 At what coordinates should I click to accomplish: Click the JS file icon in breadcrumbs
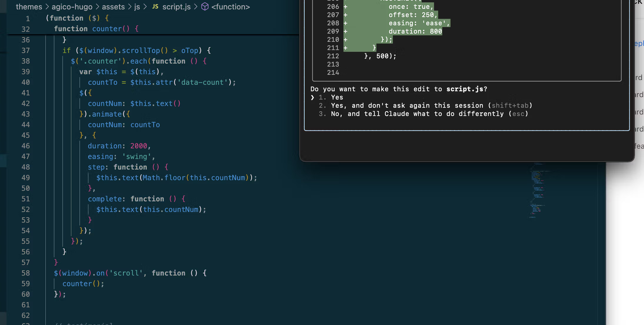(x=155, y=6)
